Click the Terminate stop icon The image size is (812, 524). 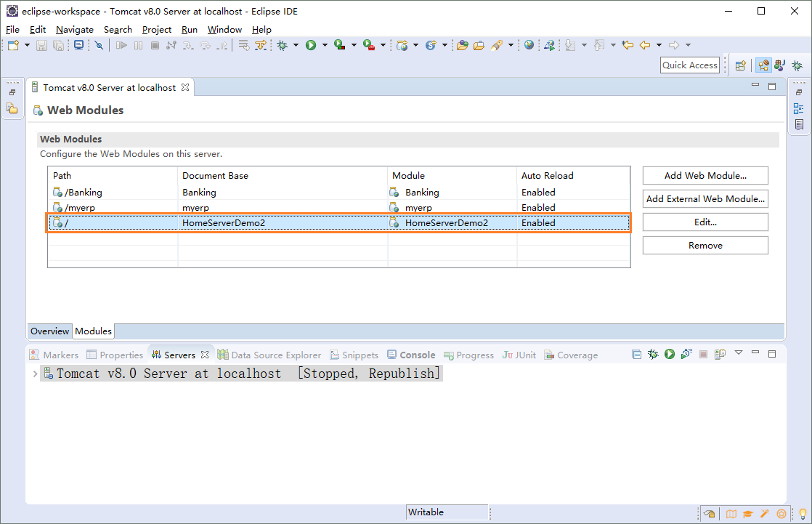point(155,45)
